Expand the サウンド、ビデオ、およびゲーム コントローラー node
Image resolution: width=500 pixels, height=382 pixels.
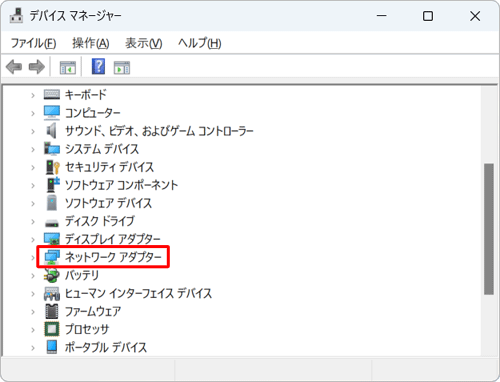tap(33, 131)
